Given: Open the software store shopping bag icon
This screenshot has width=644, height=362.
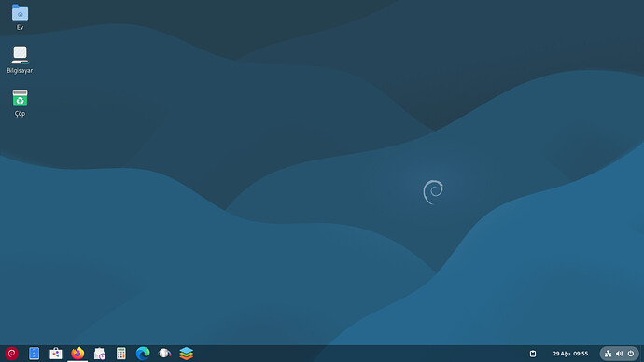Looking at the screenshot, I should pos(56,354).
